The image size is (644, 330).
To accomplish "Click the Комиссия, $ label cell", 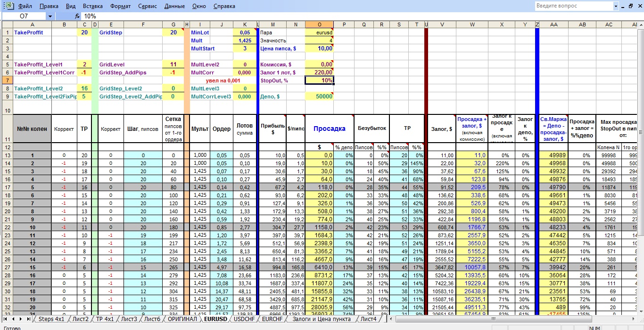I will point(273,64).
